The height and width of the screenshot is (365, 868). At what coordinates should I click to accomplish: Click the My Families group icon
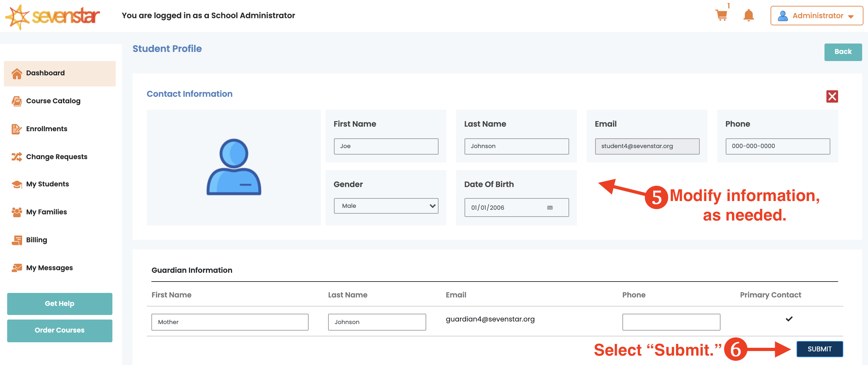point(17,212)
